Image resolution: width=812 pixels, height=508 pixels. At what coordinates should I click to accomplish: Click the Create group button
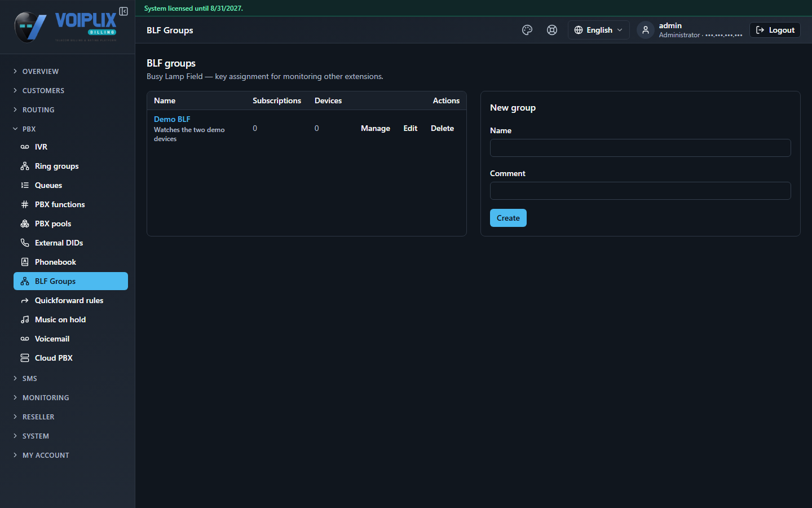click(x=508, y=218)
